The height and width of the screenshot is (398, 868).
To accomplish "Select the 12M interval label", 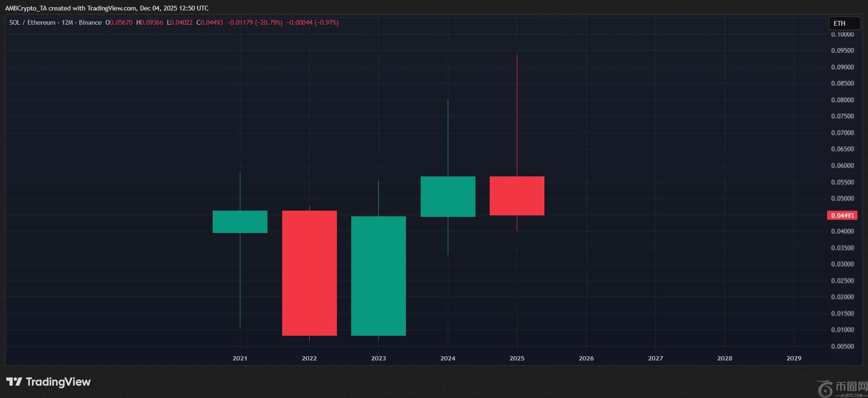I will [67, 22].
